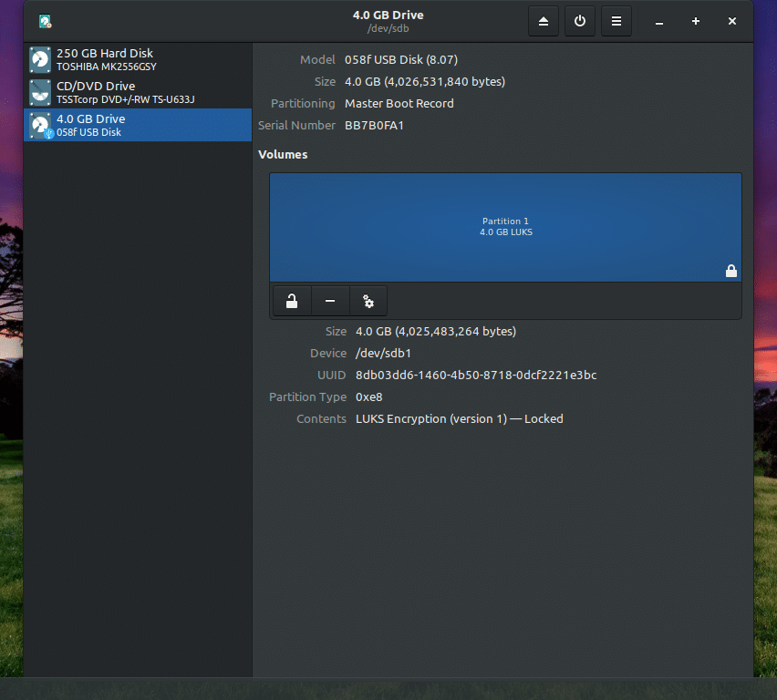Select 4.0 GB Drive in device list
Screen dimensions: 777x700
138,125
